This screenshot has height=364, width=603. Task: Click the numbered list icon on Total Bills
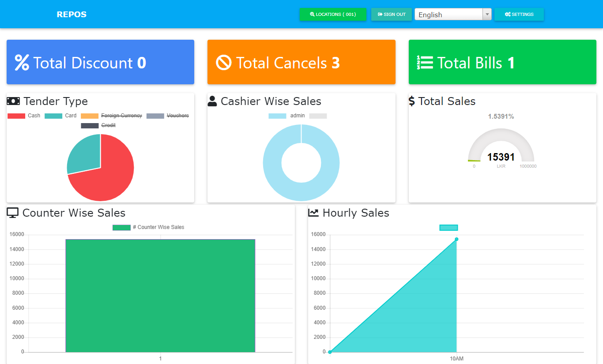click(x=425, y=63)
